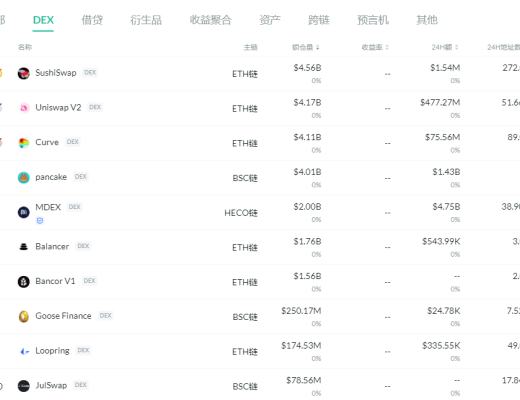Switch to the 跨链 tab

point(319,20)
